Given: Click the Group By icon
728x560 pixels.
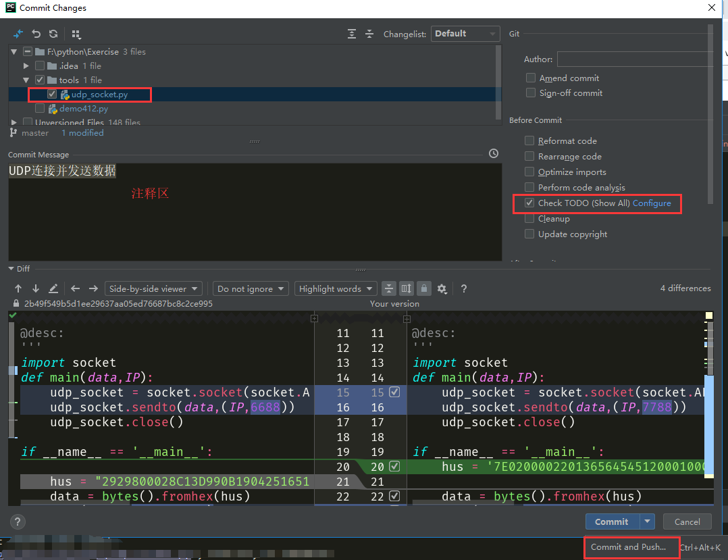Looking at the screenshot, I should (76, 34).
